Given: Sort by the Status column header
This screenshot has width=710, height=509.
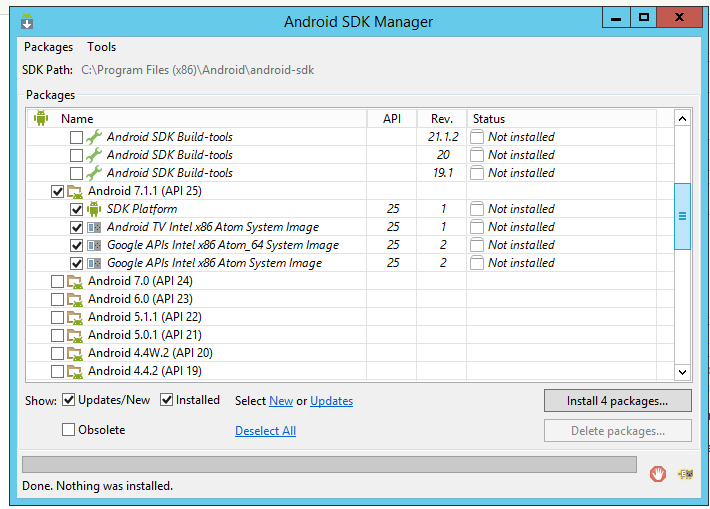Looking at the screenshot, I should (561, 119).
